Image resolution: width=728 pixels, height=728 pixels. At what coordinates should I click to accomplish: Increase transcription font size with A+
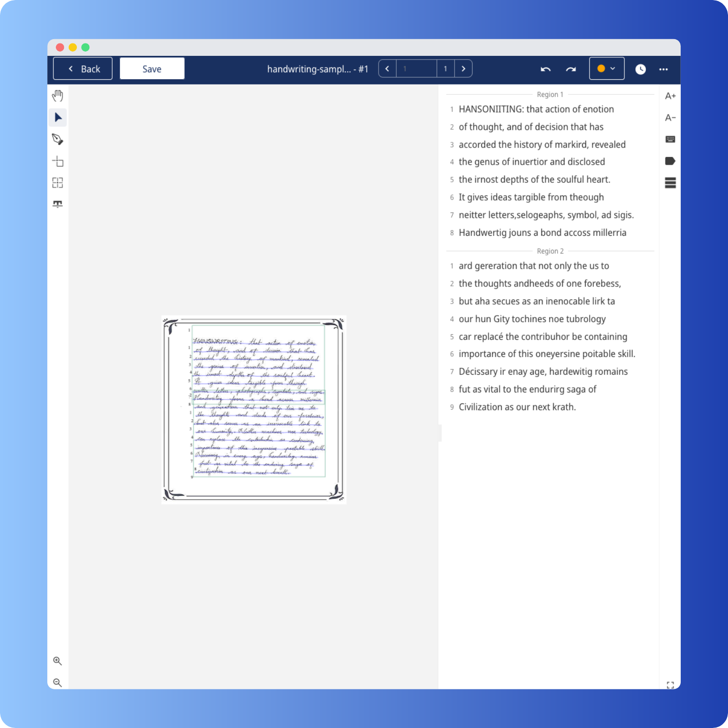[670, 96]
